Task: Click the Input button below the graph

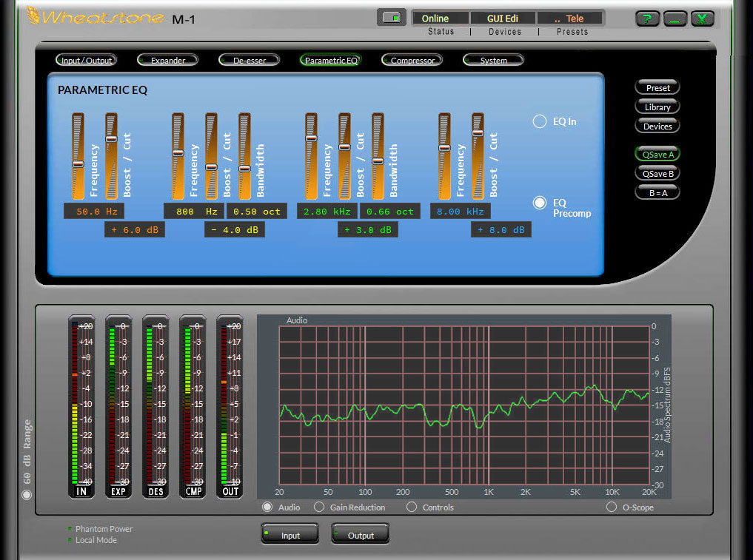Action: 290,535
